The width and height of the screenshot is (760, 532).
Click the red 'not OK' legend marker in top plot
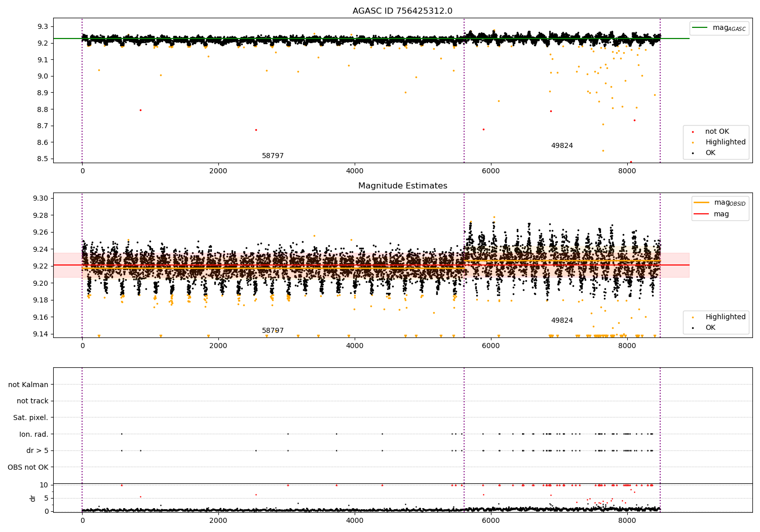(693, 132)
